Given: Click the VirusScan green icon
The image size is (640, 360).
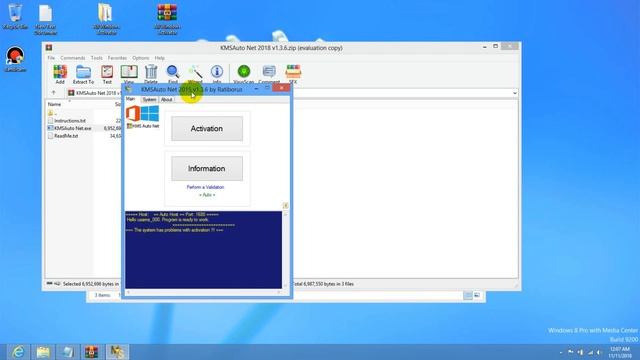Looking at the screenshot, I should coord(244,74).
